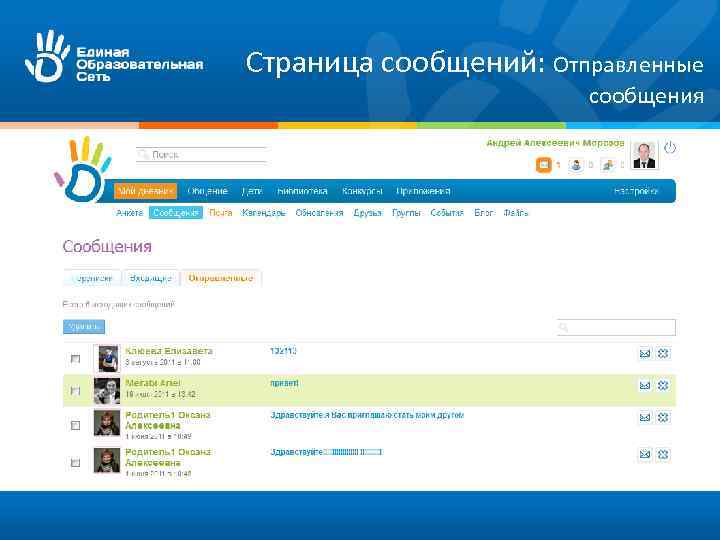Click the delete cross icon in Клюева Елизавета row
The image size is (720, 540).
point(663,354)
